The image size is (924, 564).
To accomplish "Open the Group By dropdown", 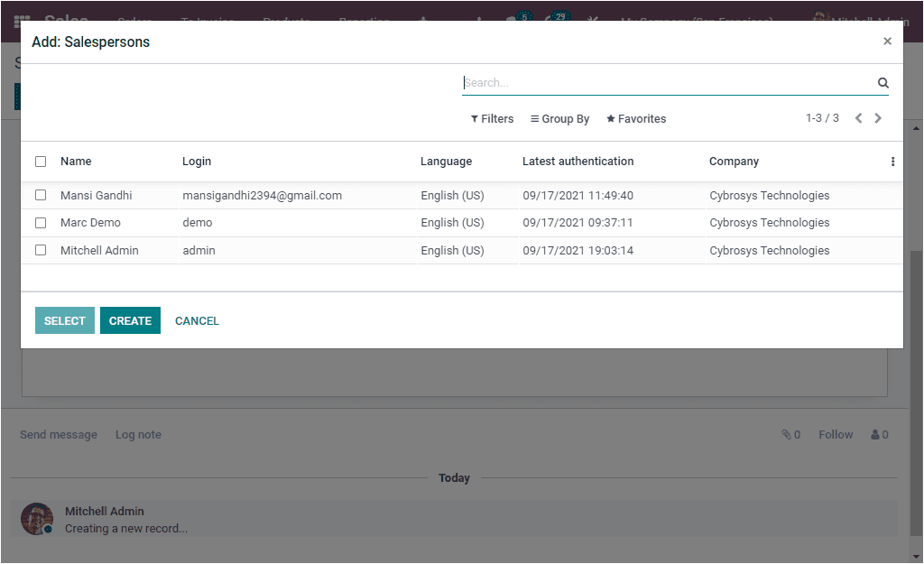I will click(x=559, y=118).
